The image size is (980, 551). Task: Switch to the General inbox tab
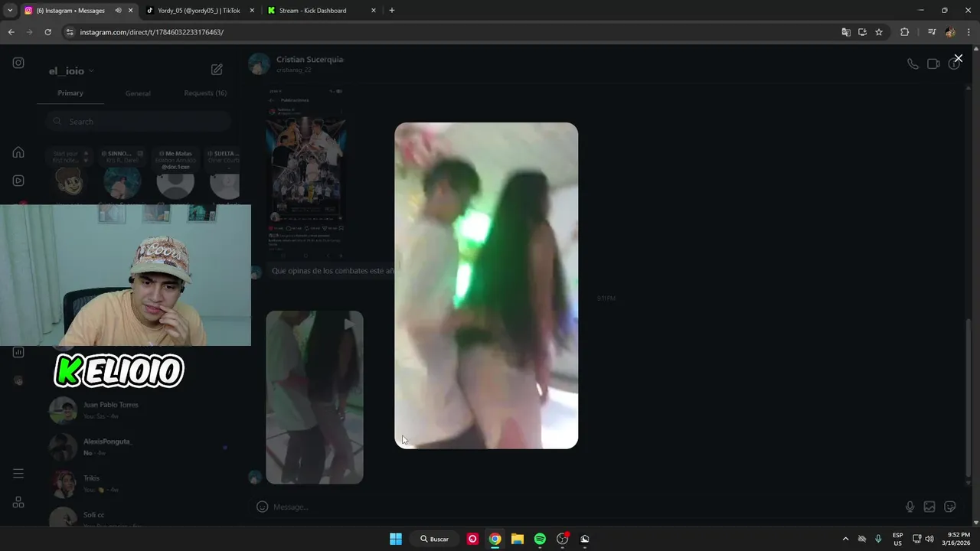click(x=138, y=93)
